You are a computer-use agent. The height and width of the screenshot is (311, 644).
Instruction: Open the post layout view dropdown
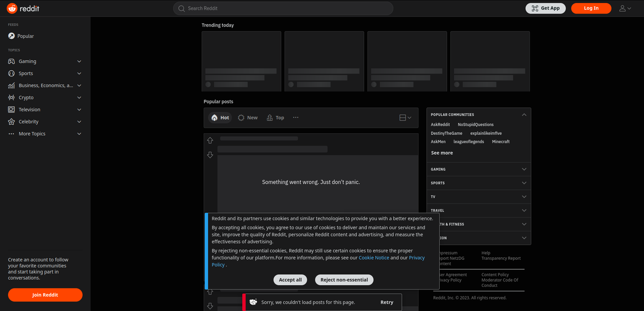click(406, 118)
